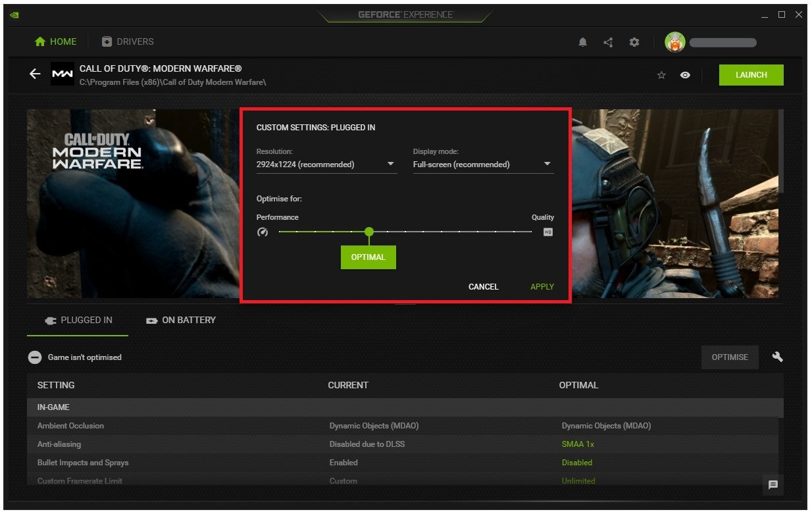Expand the Resolution dropdown
The width and height of the screenshot is (812, 514).
(326, 165)
